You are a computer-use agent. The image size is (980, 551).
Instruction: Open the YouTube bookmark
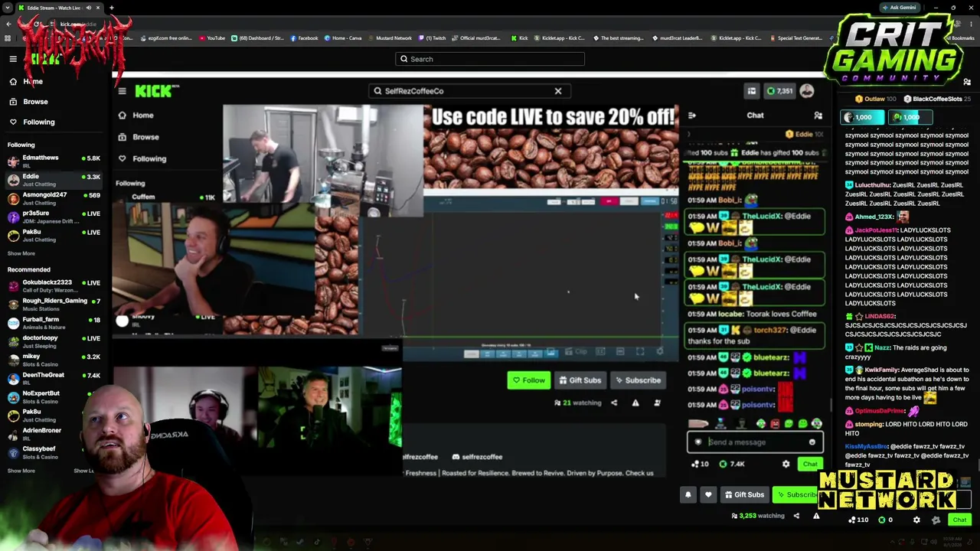pyautogui.click(x=212, y=37)
